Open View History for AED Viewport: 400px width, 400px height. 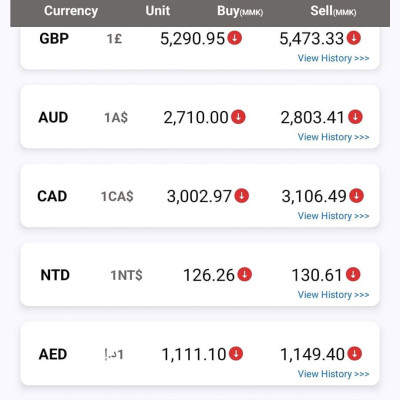(x=333, y=374)
